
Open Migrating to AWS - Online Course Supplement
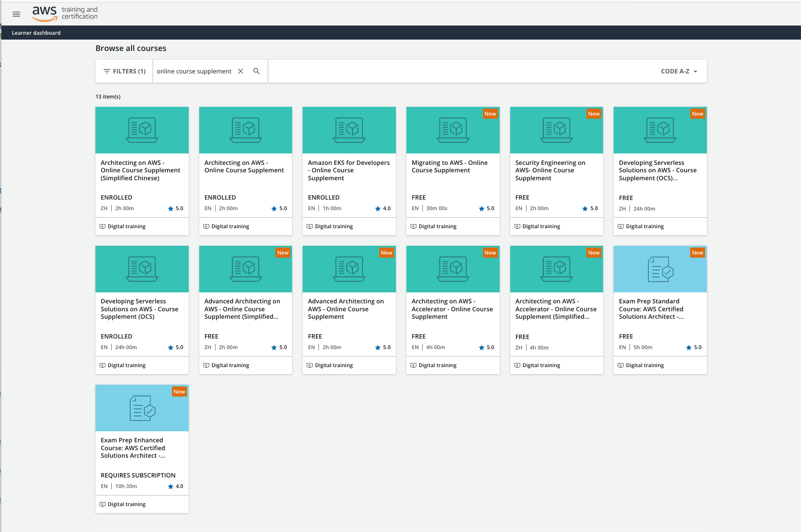point(450,167)
